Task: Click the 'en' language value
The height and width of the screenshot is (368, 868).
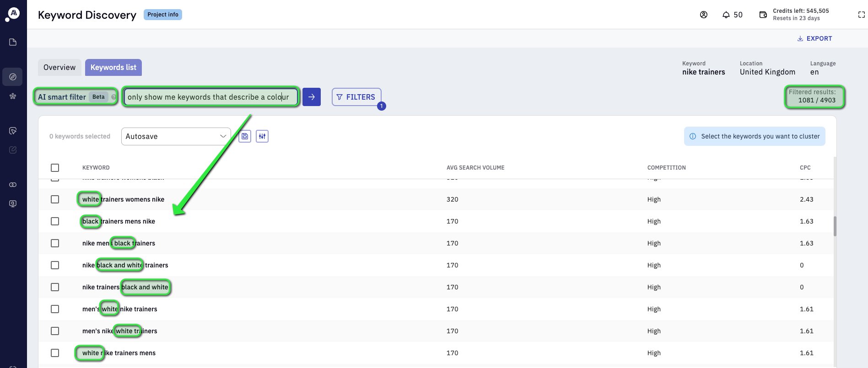Action: 814,72
